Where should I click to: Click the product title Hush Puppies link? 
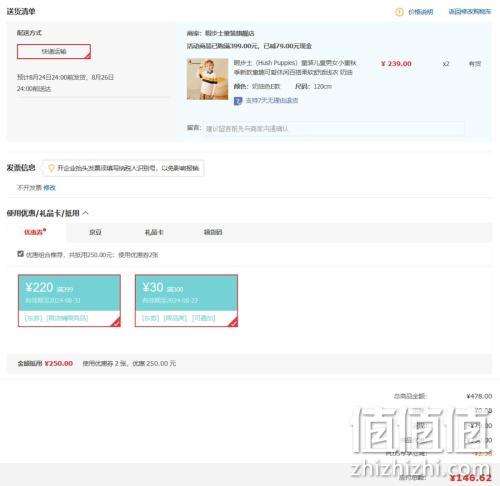pos(295,67)
